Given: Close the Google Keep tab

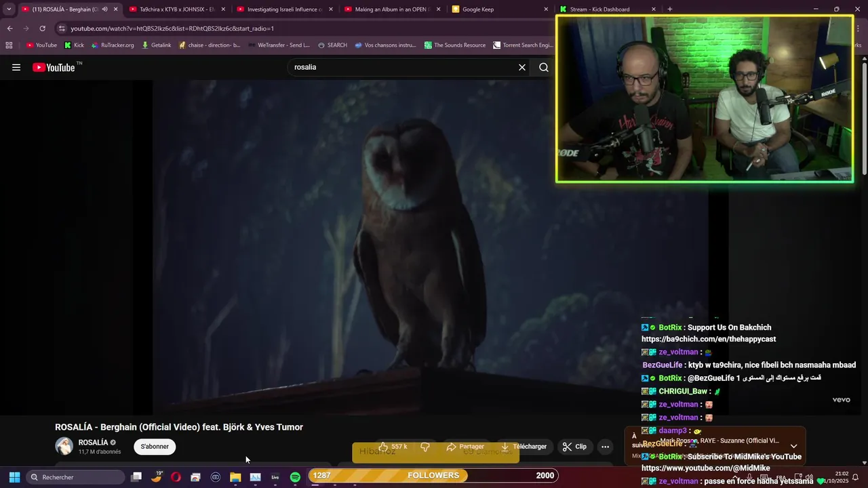Looking at the screenshot, I should [x=546, y=9].
